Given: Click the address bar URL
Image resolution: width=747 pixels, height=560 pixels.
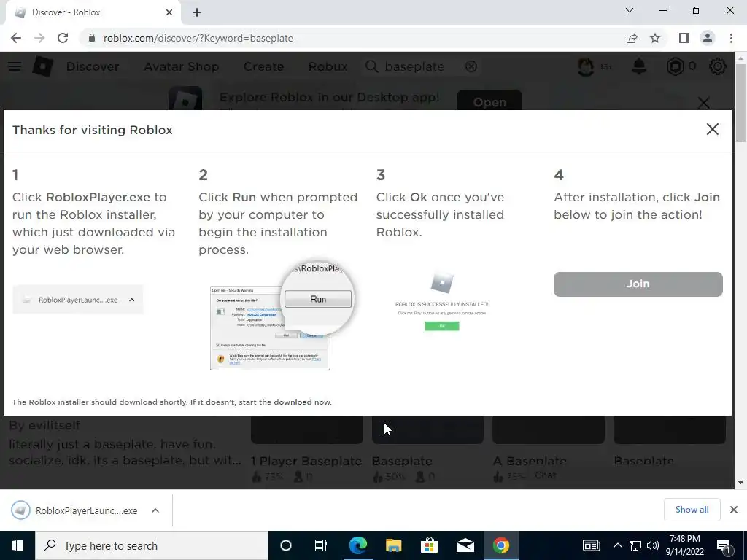Looking at the screenshot, I should (x=198, y=38).
